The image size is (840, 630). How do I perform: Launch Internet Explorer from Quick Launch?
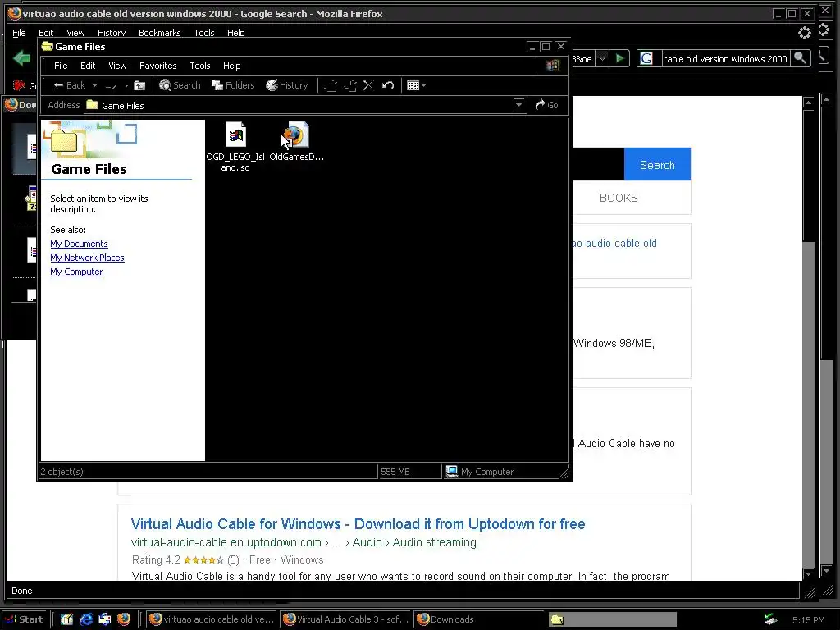[85, 619]
